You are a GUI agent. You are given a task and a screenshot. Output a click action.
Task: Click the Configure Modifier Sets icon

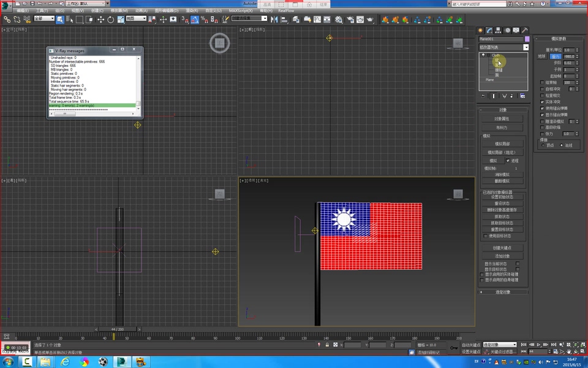[x=522, y=96]
